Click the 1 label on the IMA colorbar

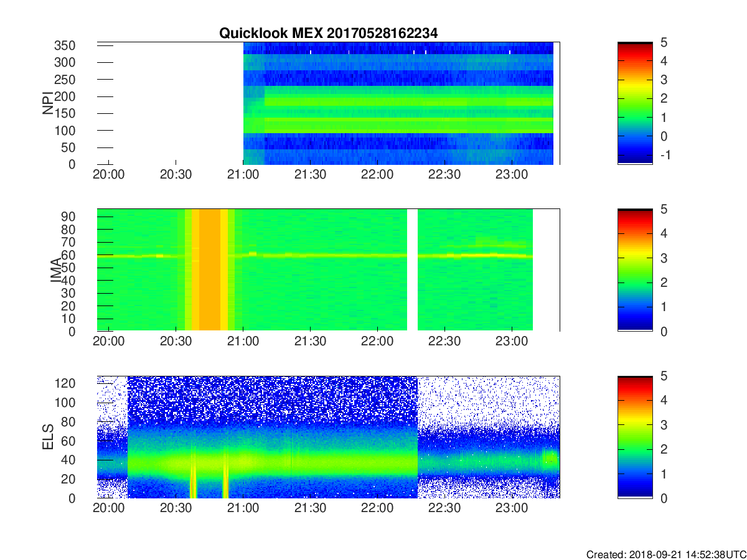tap(663, 307)
